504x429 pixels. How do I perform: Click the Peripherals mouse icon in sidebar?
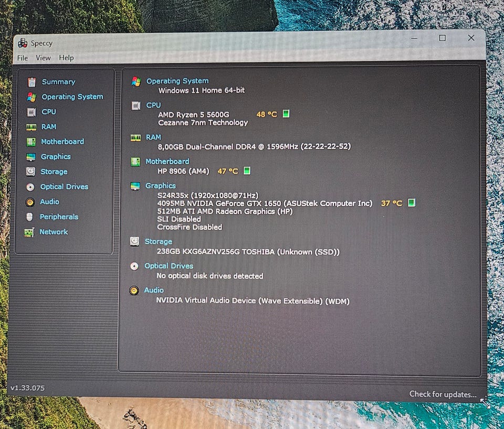[x=29, y=217]
